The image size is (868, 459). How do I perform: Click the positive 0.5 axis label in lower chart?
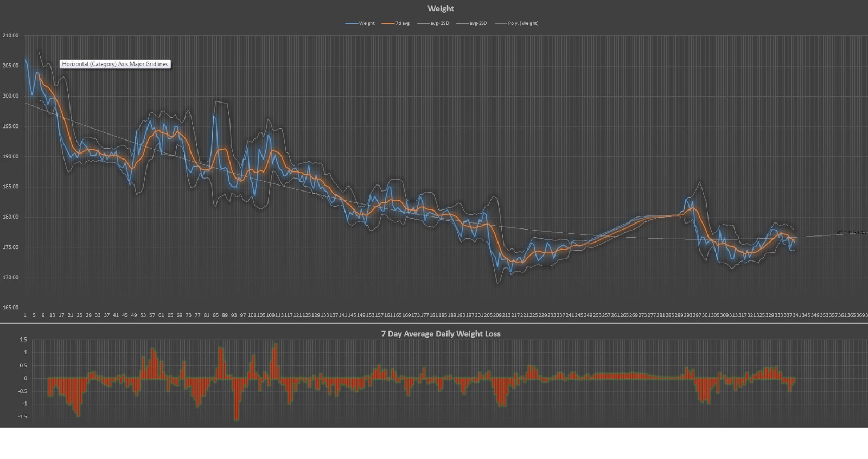23,365
